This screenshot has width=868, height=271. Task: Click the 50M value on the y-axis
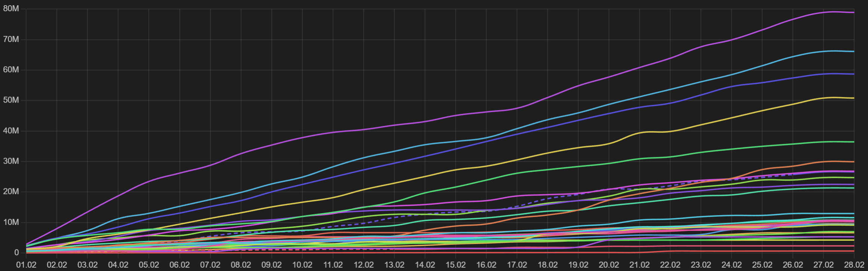(x=11, y=100)
